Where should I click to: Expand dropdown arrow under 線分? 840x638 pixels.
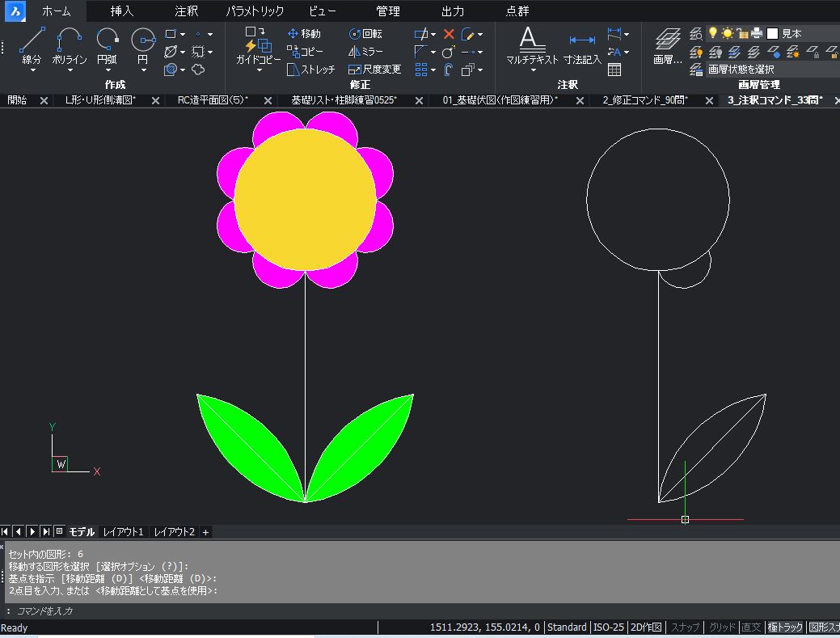(x=32, y=70)
